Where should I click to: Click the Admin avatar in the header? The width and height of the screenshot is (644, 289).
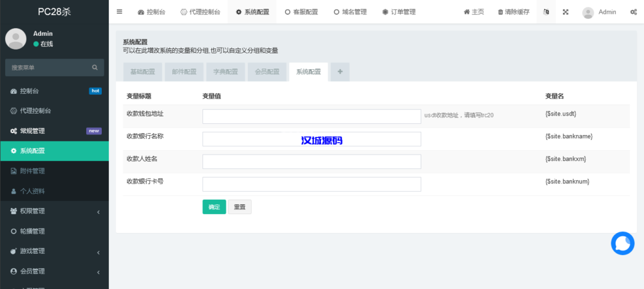click(x=588, y=13)
